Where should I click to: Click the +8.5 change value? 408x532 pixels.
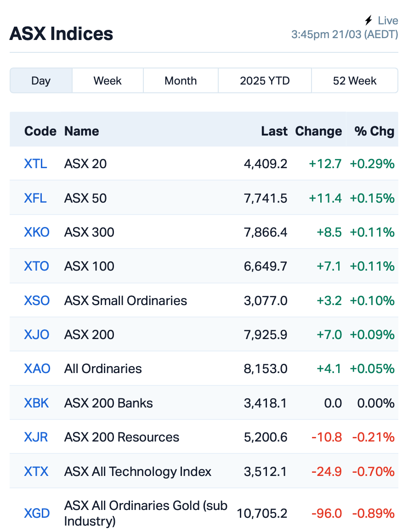(x=329, y=232)
